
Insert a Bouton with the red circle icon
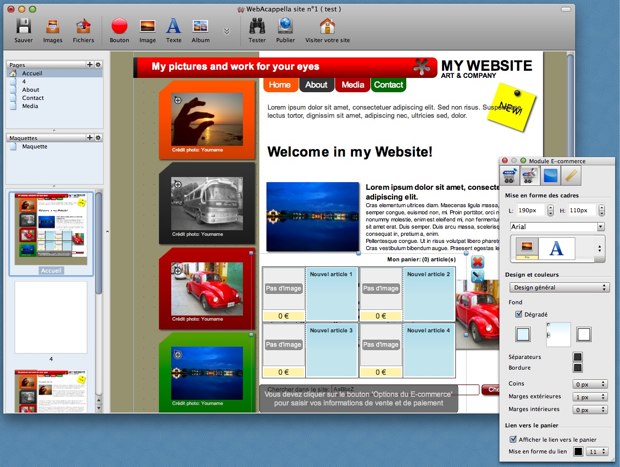119,26
